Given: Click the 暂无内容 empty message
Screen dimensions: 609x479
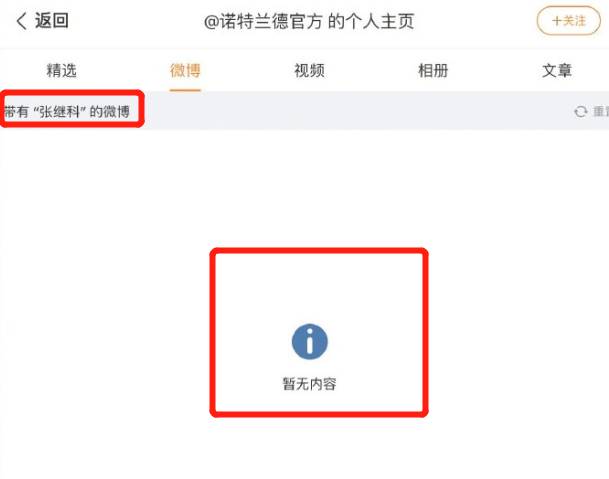Looking at the screenshot, I should coord(309,384).
